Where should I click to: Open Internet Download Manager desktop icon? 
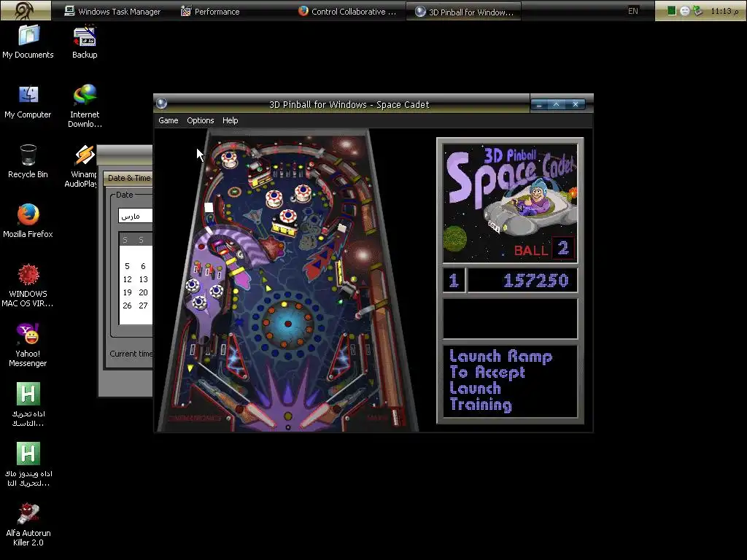pyautogui.click(x=85, y=106)
